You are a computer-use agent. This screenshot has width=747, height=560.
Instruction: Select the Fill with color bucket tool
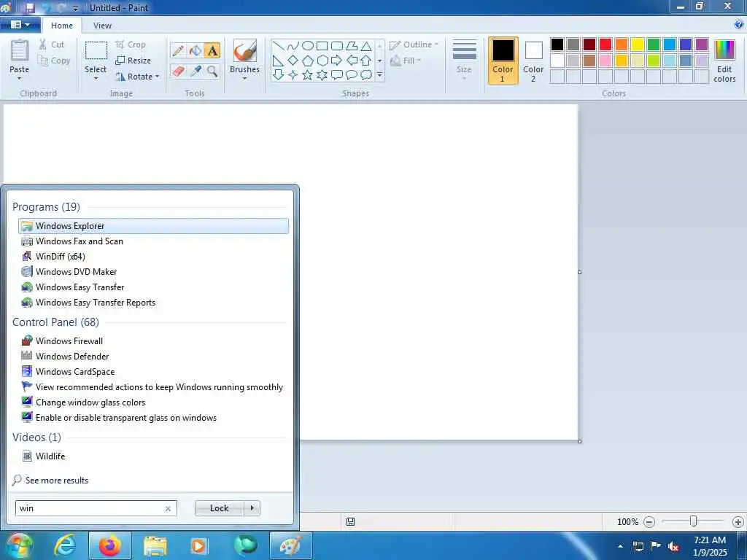[196, 50]
